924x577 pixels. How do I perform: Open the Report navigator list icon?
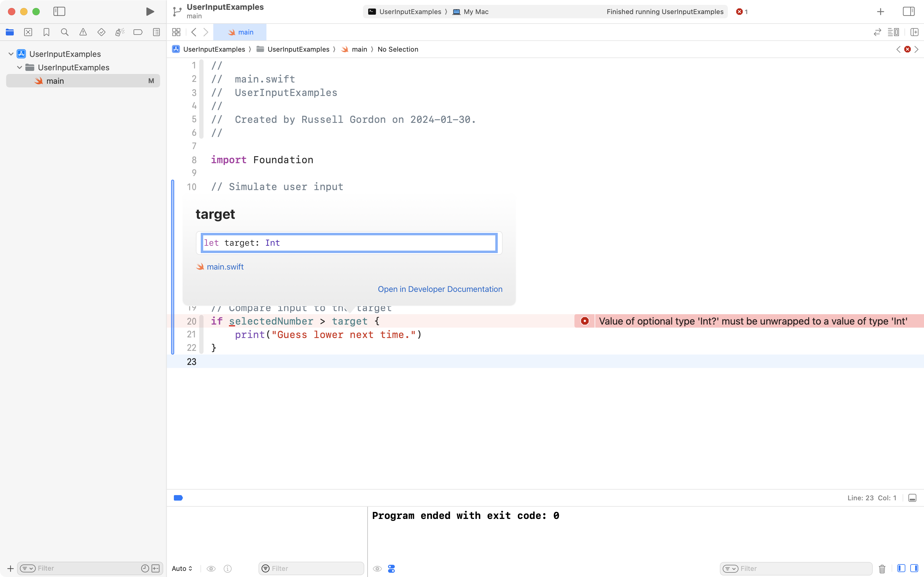coord(156,32)
